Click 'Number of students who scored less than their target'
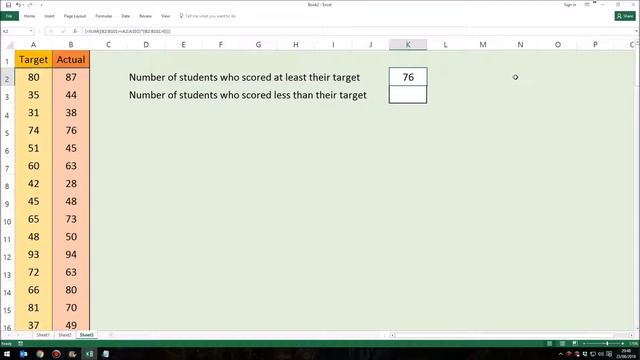640x360 pixels. (248, 95)
